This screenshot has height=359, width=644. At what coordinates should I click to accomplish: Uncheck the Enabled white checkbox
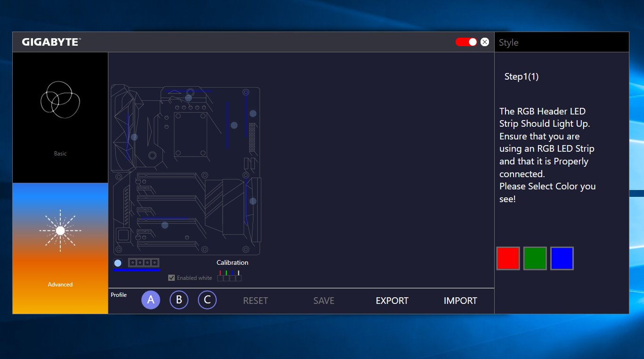(x=171, y=278)
